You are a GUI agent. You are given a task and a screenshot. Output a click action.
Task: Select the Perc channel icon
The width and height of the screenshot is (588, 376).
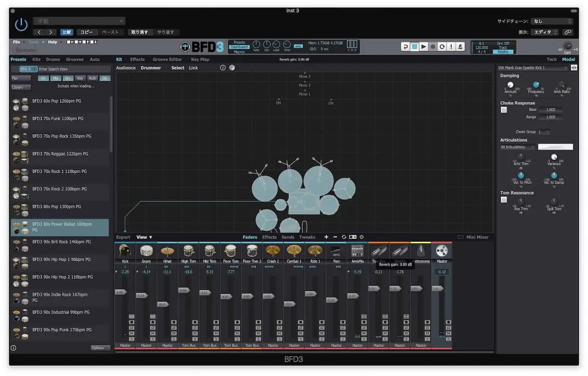(336, 251)
